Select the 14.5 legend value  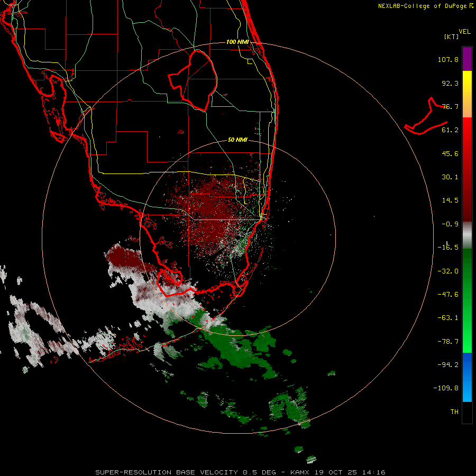(450, 200)
